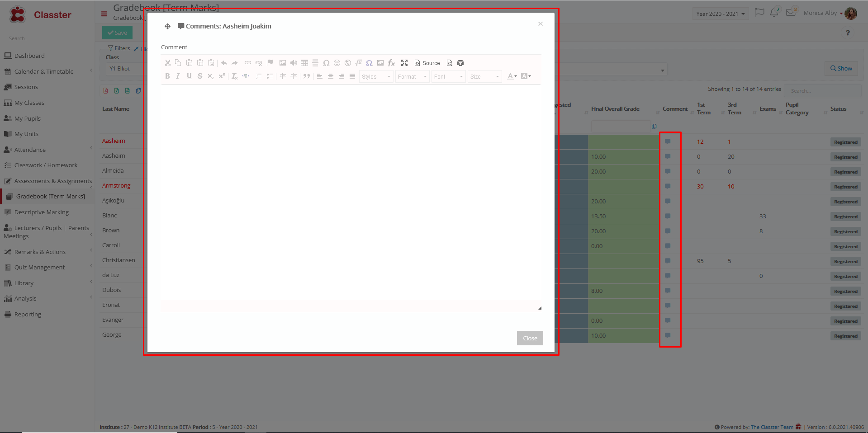
Task: Toggle Subscript formatting
Action: pyautogui.click(x=211, y=76)
